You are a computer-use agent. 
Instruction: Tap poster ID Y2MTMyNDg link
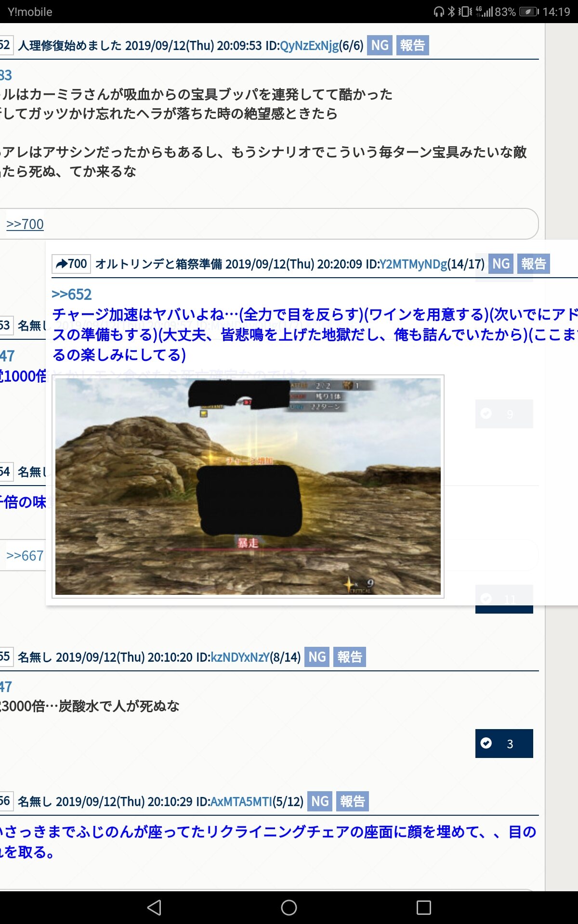click(x=413, y=264)
